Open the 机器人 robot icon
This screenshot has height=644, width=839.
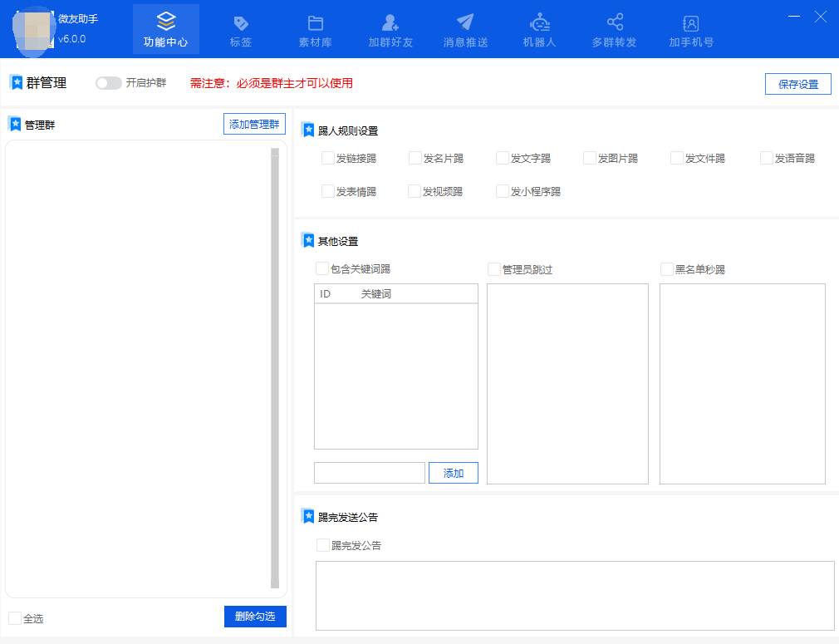(539, 22)
